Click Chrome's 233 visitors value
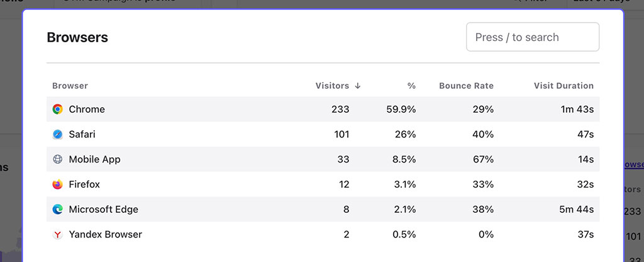This screenshot has width=644, height=262. (340, 109)
